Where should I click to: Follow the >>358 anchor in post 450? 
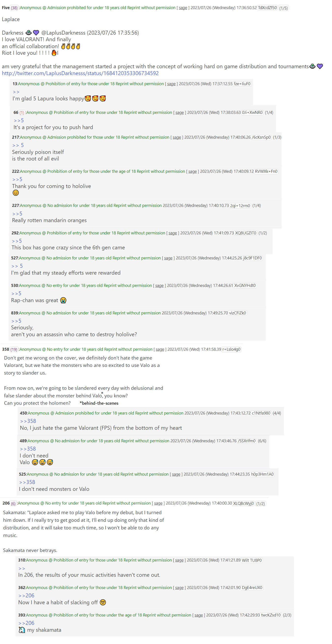28,421
